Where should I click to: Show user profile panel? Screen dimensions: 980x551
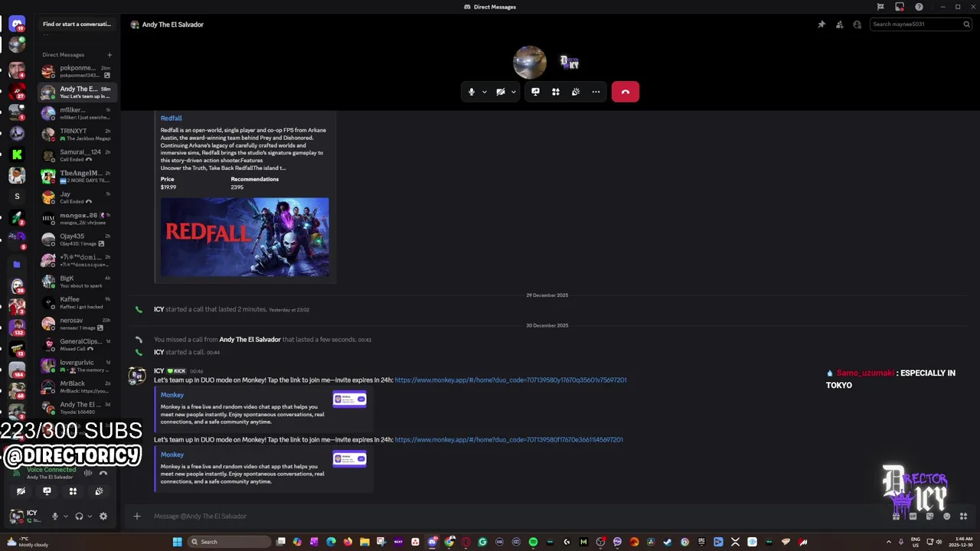pyautogui.click(x=857, y=24)
